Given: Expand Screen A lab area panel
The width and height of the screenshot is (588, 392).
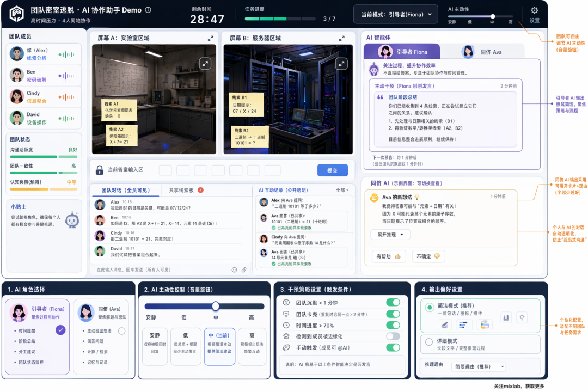Looking at the screenshot, I should coord(210,38).
